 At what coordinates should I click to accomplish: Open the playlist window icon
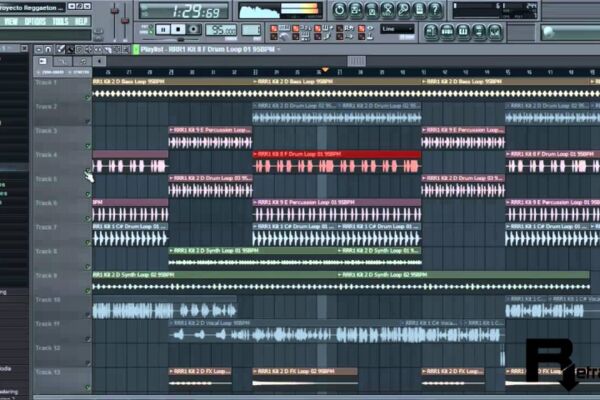431,32
